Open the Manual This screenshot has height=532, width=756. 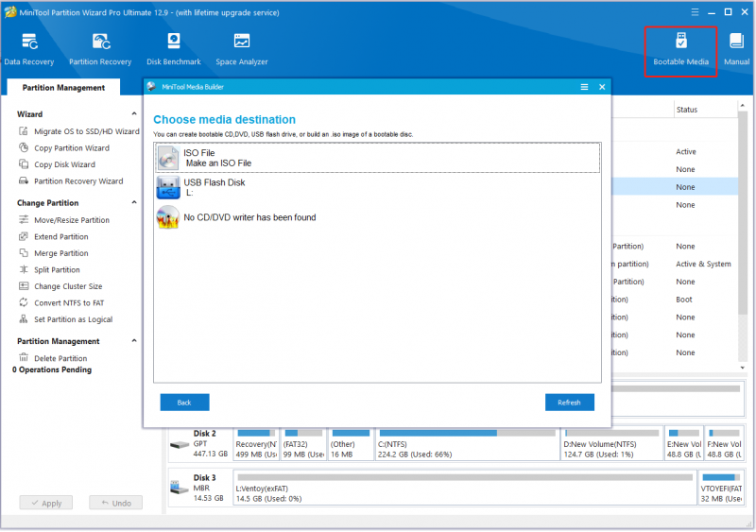(x=736, y=49)
